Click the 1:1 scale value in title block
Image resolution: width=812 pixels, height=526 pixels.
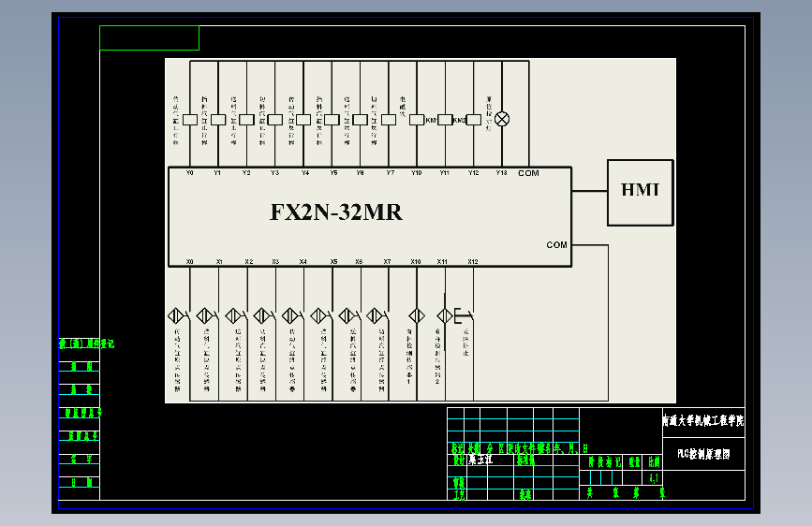654,478
